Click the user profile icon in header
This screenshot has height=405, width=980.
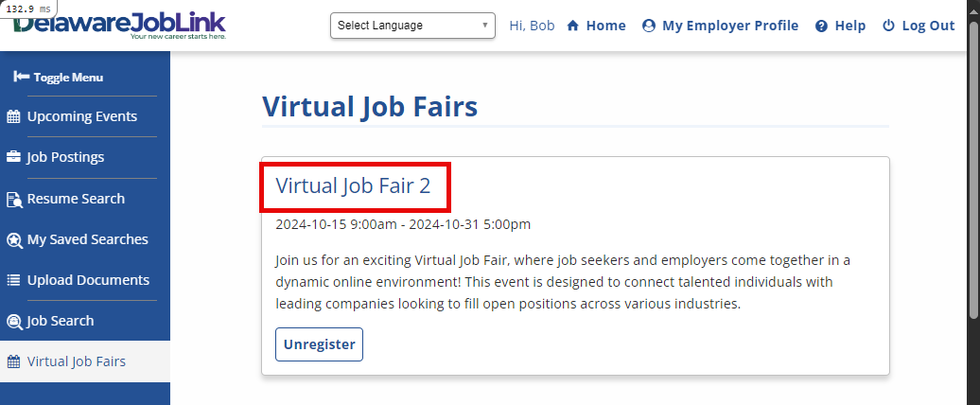click(649, 26)
